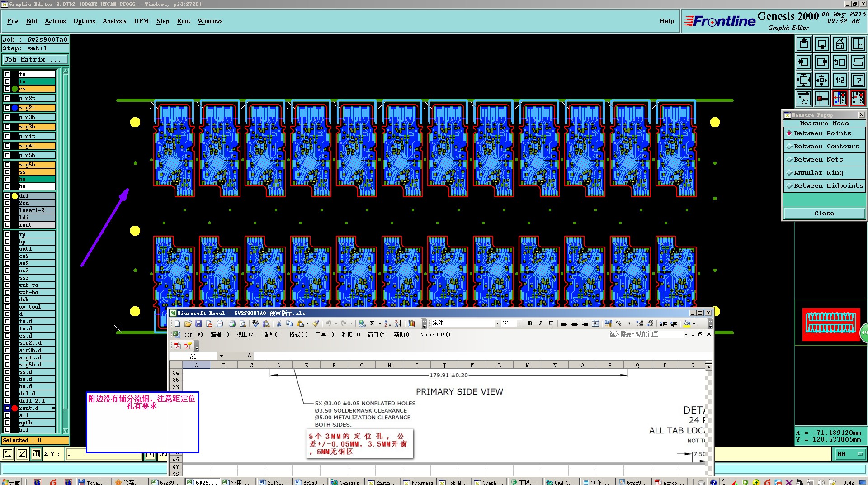Screen dimensions: 868x485
Task: Click the Center alignment icon in Excel
Action: pyautogui.click(x=574, y=323)
